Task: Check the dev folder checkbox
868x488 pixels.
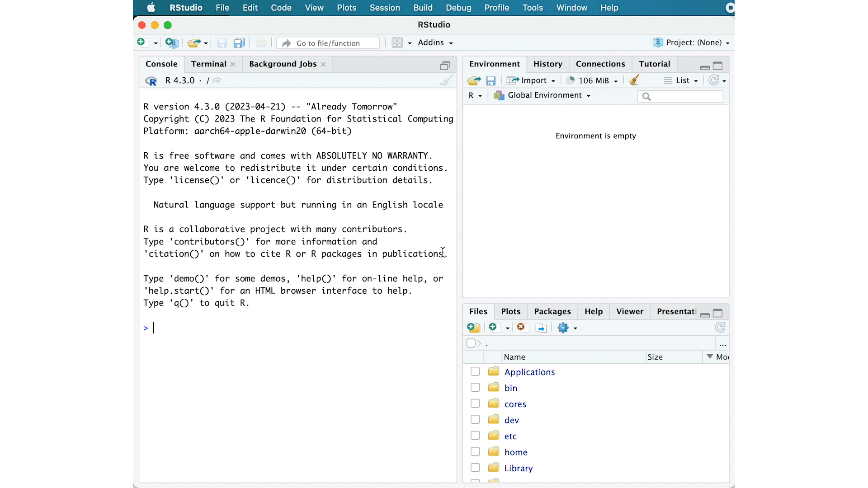Action: tap(475, 420)
